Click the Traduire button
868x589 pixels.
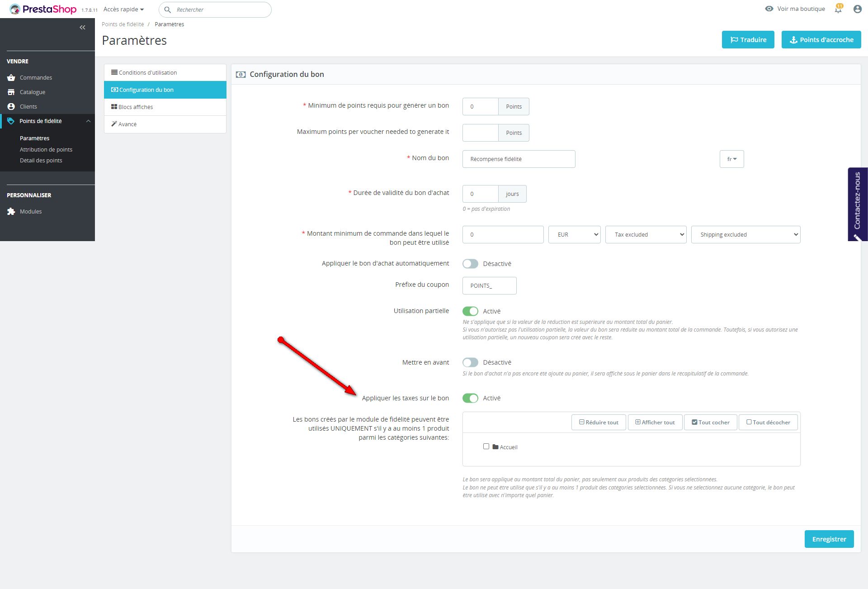[x=748, y=40]
